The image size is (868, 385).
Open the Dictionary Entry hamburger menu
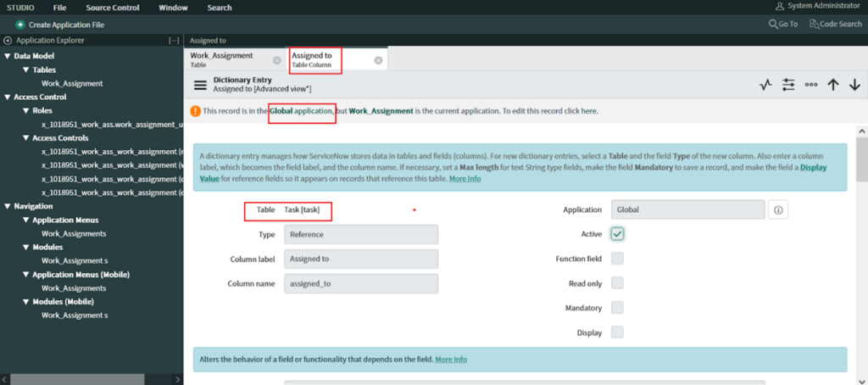click(200, 85)
